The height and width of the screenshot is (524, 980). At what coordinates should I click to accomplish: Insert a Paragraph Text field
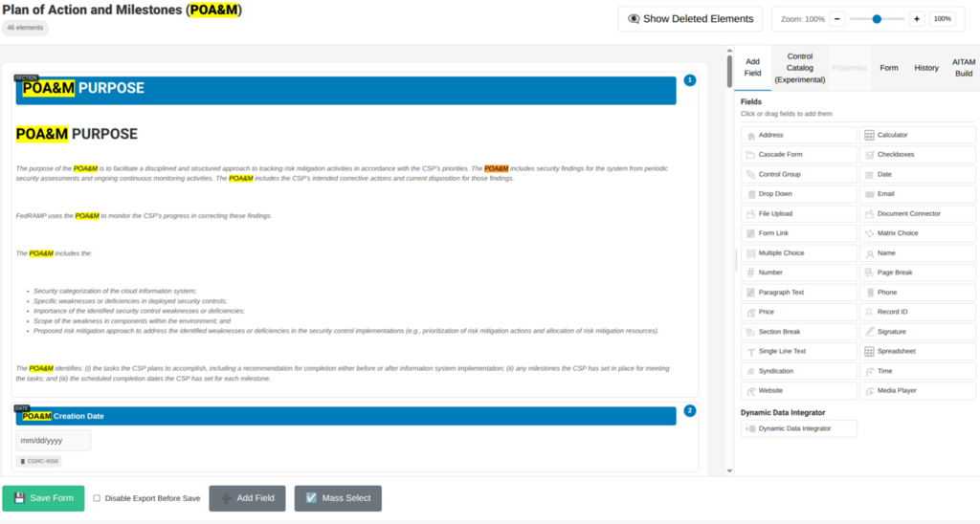[x=798, y=293]
